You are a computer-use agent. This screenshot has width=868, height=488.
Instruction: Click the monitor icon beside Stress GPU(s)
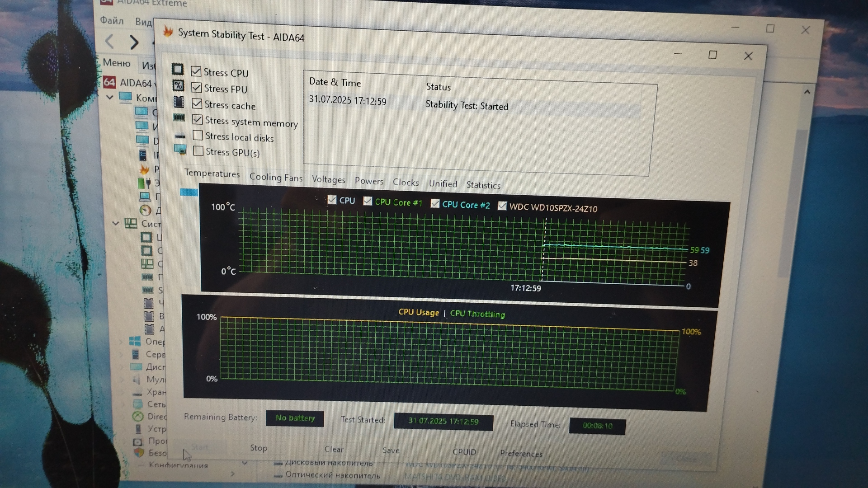[180, 150]
